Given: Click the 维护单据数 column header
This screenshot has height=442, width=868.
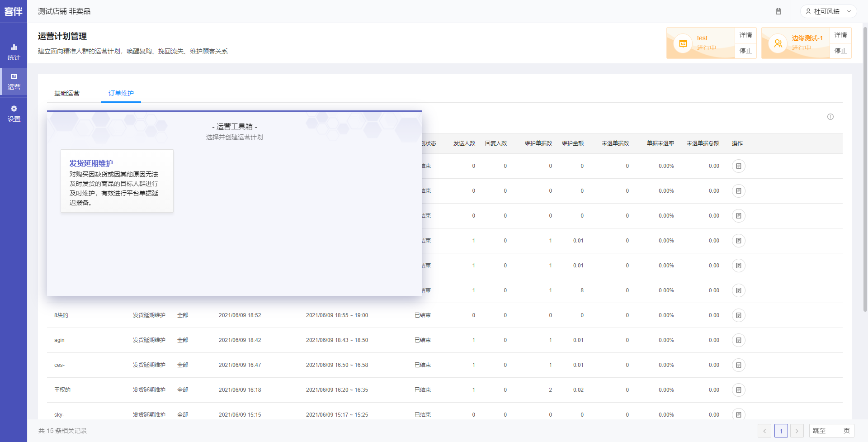Looking at the screenshot, I should coord(538,143).
